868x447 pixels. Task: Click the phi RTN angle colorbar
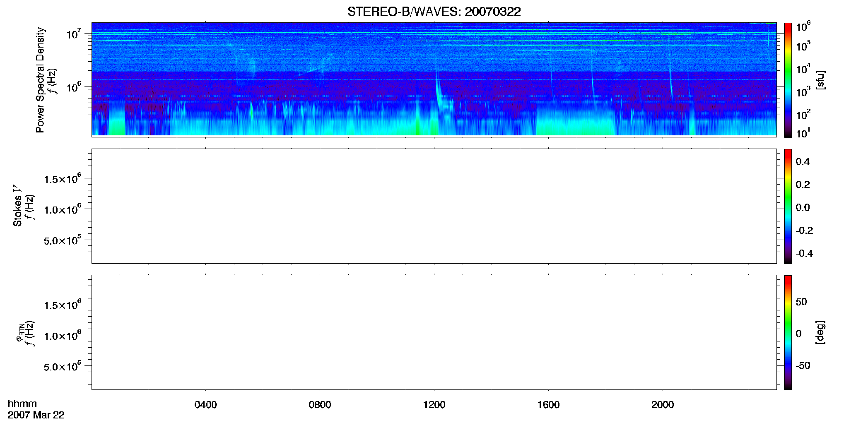click(x=788, y=332)
